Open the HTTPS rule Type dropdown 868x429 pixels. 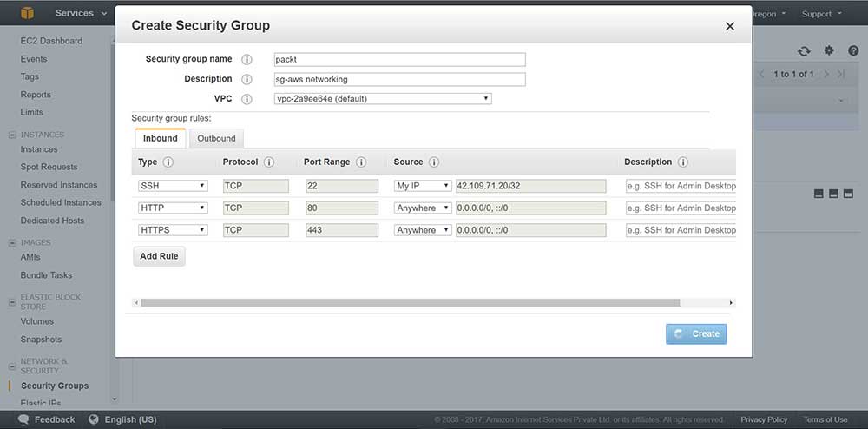[173, 230]
